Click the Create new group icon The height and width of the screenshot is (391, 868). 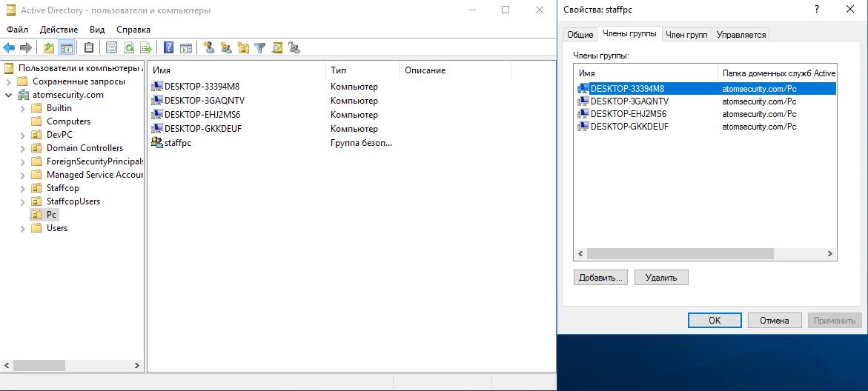[x=225, y=48]
